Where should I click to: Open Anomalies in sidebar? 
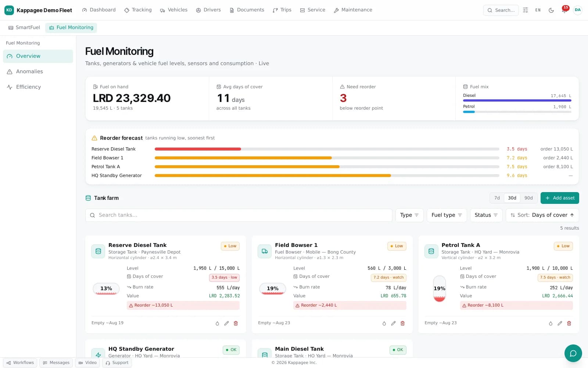pyautogui.click(x=38, y=72)
